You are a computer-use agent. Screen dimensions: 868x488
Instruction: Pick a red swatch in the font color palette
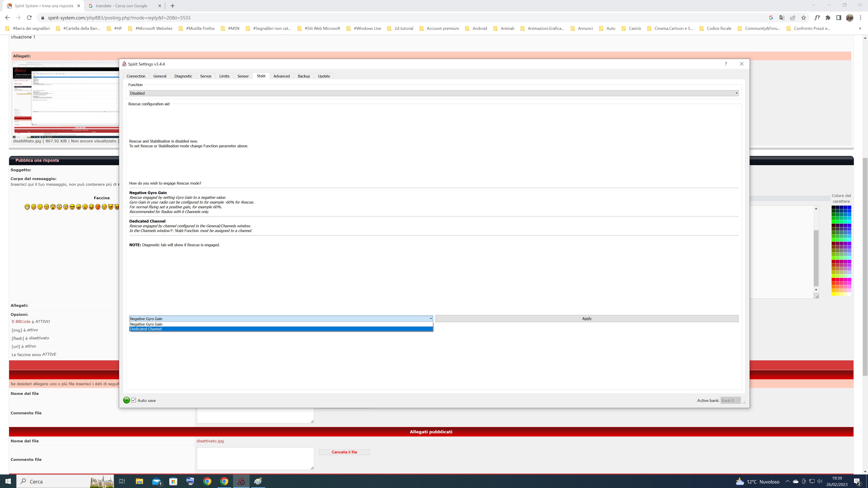834,279
